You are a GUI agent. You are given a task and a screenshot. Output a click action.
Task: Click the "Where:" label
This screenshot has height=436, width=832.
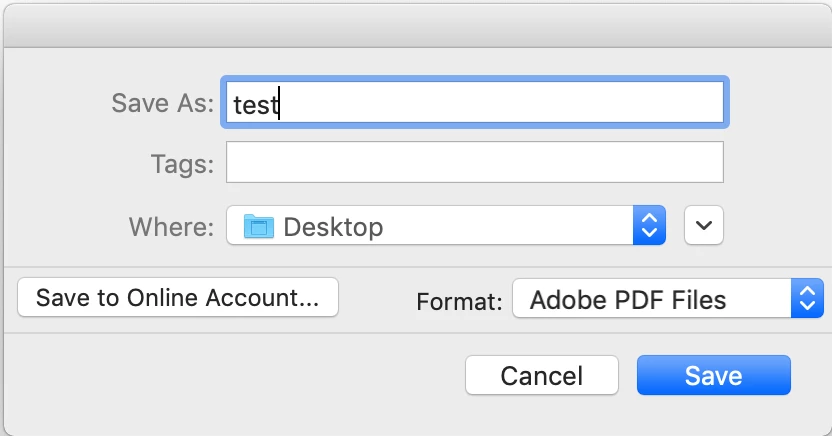tap(171, 227)
